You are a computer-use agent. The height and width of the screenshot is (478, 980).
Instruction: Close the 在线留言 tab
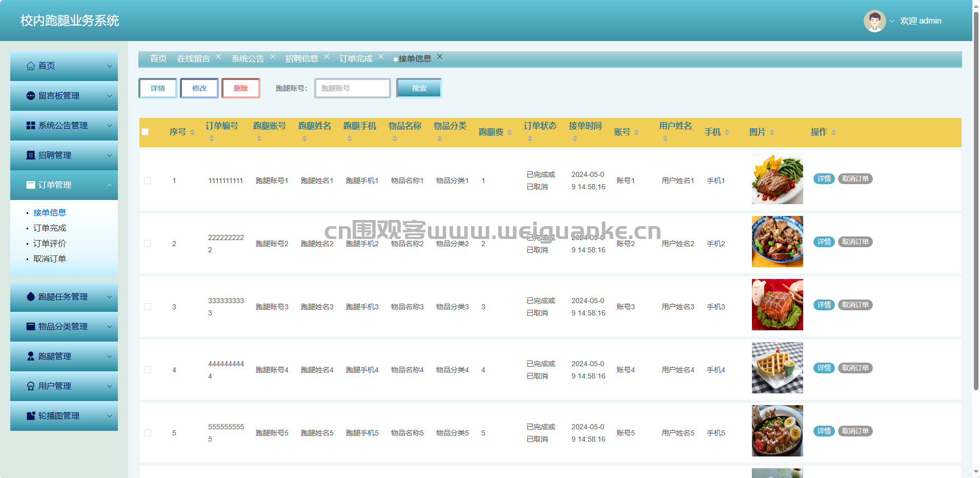(218, 56)
